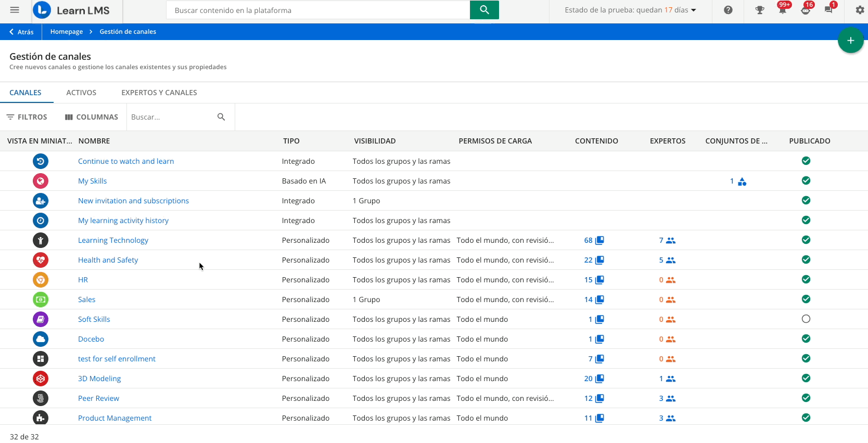Image resolution: width=868 pixels, height=443 pixels.
Task: Open content count 7 for test for self enrollment
Action: (596, 359)
